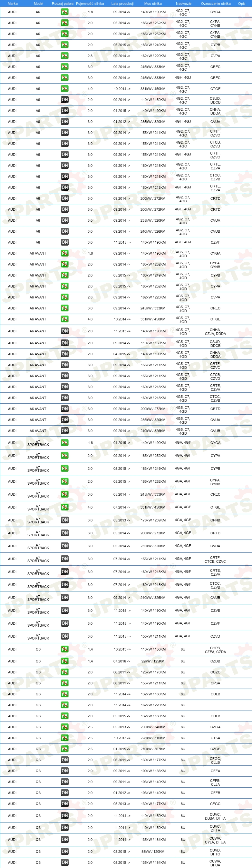Select the engine code CZVE

pos(215,610)
